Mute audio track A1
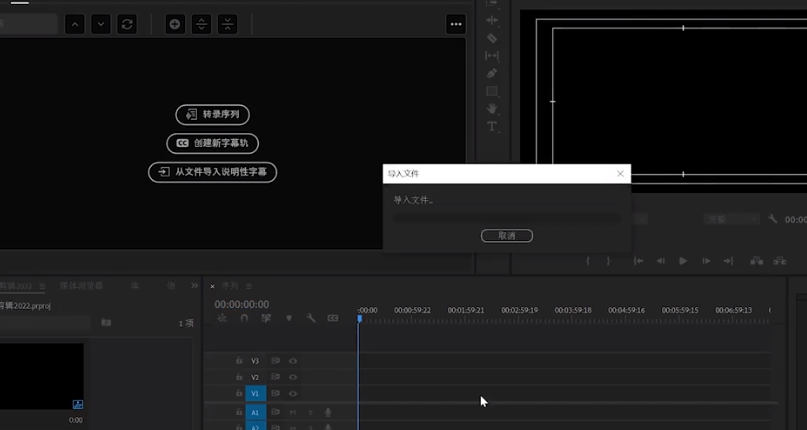Screen dimensions: 807x430 [293, 412]
